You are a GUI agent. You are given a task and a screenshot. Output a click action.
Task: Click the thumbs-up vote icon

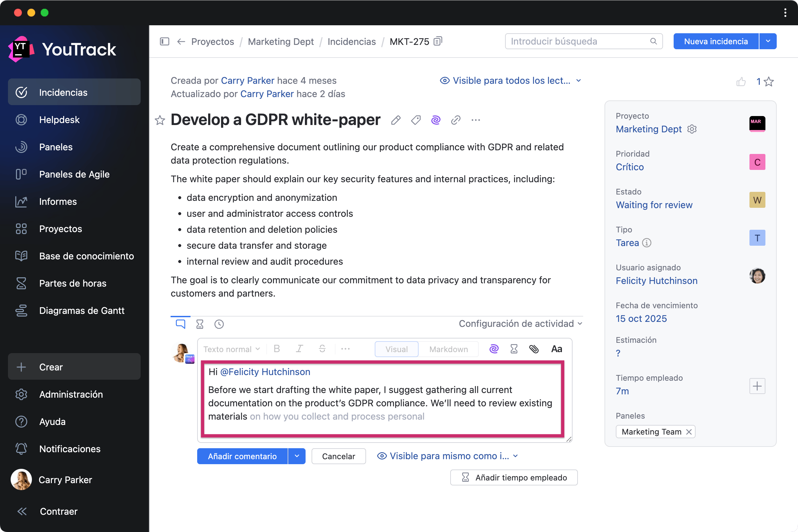click(741, 82)
